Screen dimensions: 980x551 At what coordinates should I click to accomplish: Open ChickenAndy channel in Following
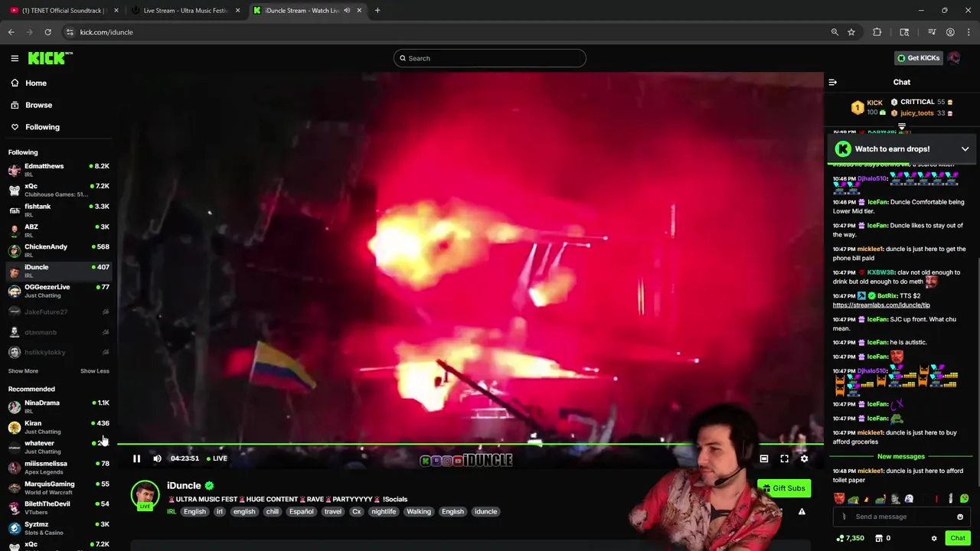point(59,251)
